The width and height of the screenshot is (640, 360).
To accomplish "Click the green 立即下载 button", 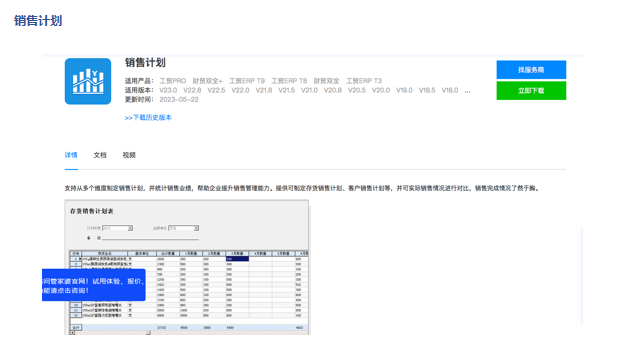I will point(531,91).
